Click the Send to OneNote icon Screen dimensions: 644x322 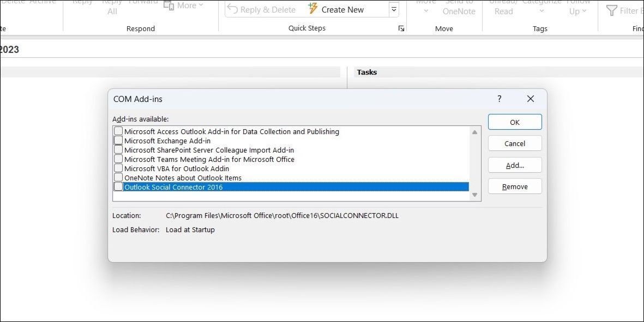coord(459,7)
